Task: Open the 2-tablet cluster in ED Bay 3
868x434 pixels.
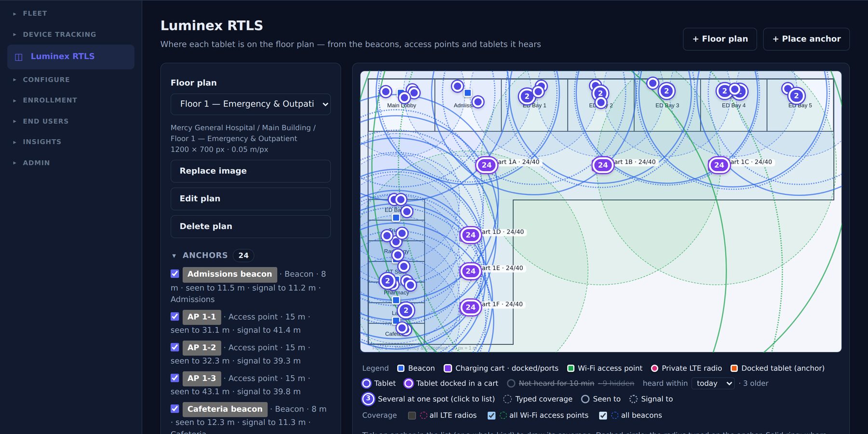Action: click(666, 91)
